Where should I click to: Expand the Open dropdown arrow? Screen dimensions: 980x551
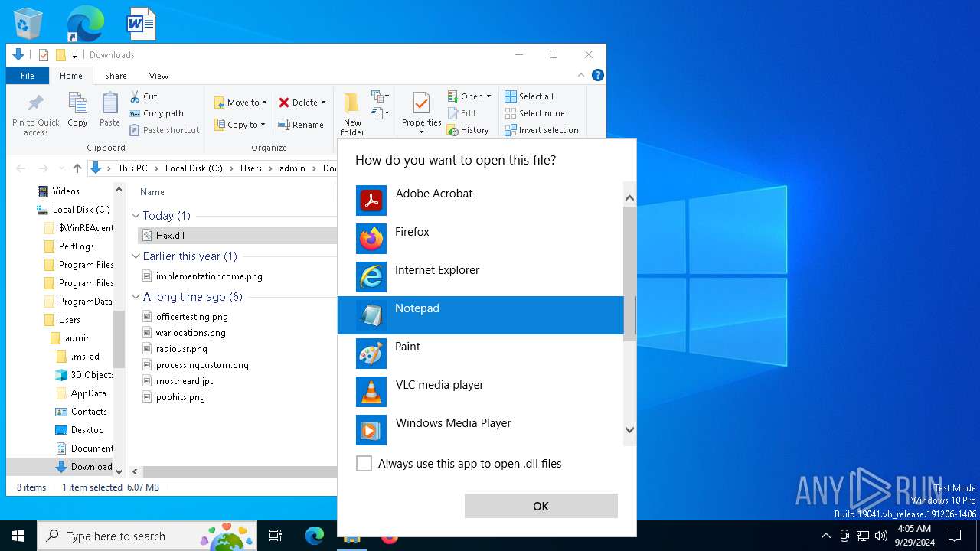(x=488, y=96)
